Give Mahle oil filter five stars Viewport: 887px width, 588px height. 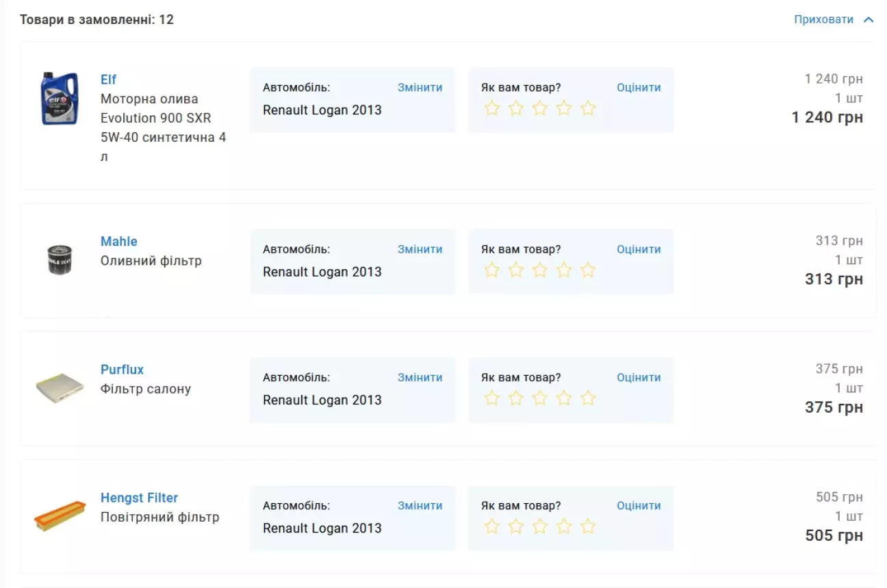point(588,270)
